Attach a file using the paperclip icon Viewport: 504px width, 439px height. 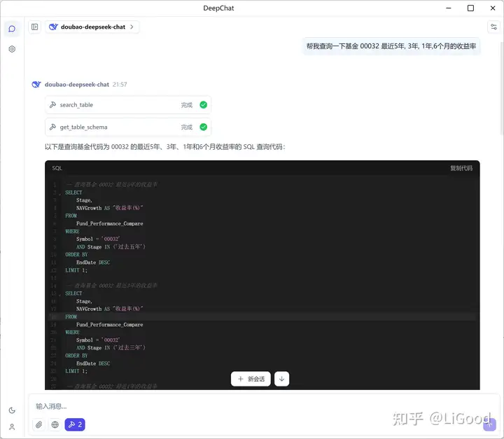(39, 424)
